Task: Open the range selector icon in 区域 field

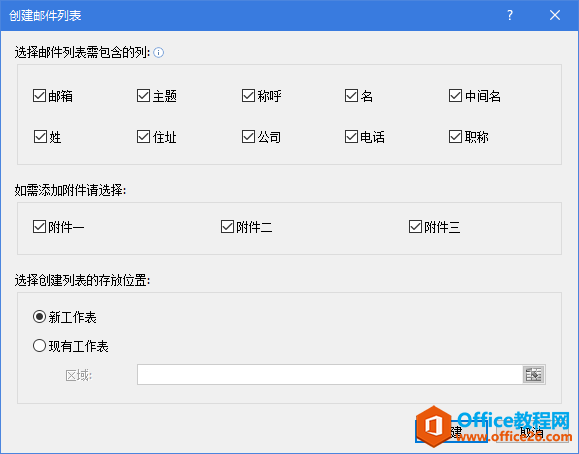Action: pos(533,375)
